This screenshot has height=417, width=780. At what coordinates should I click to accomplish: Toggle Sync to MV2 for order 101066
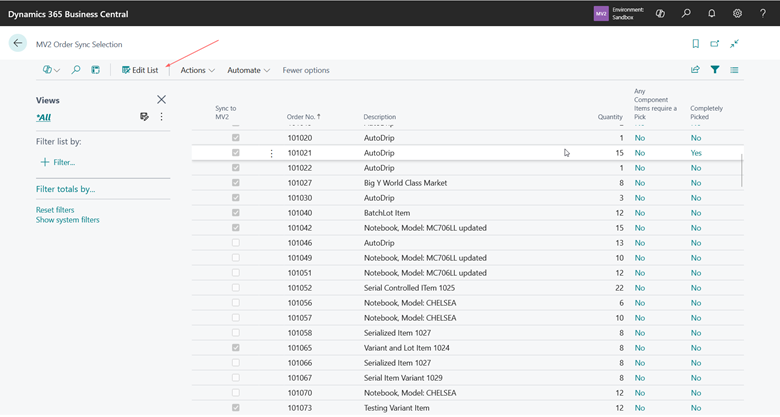[x=236, y=363]
